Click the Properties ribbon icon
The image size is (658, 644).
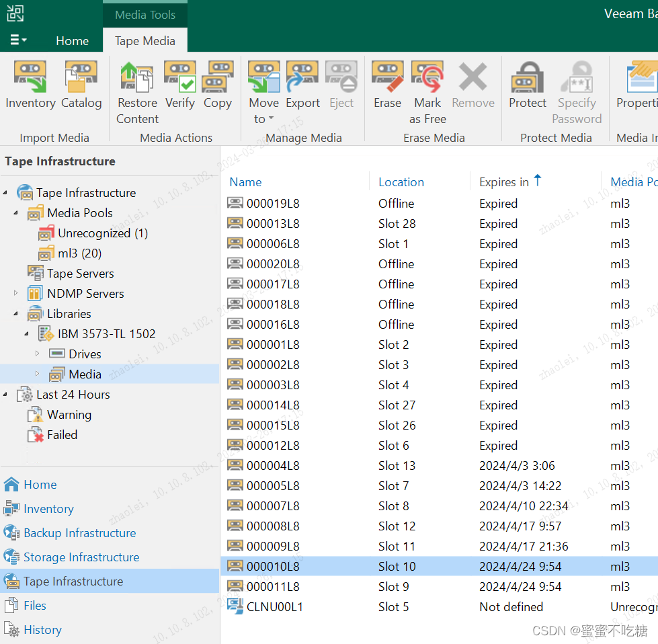coord(642,77)
